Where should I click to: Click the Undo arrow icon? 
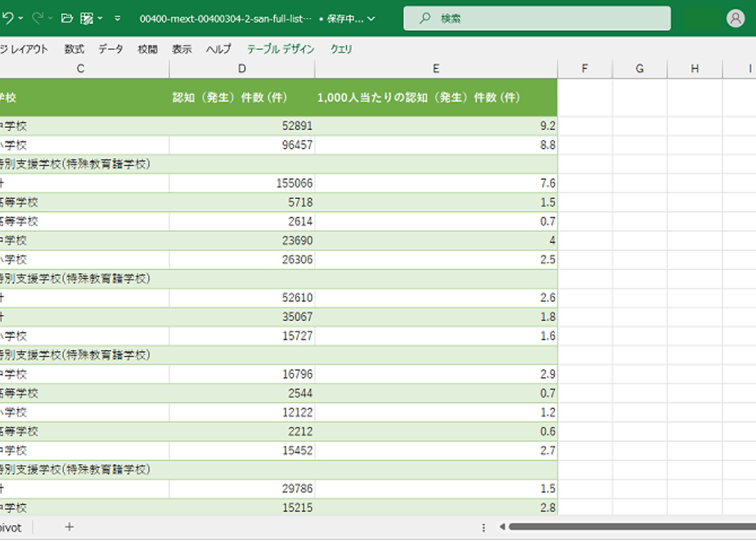7,18
